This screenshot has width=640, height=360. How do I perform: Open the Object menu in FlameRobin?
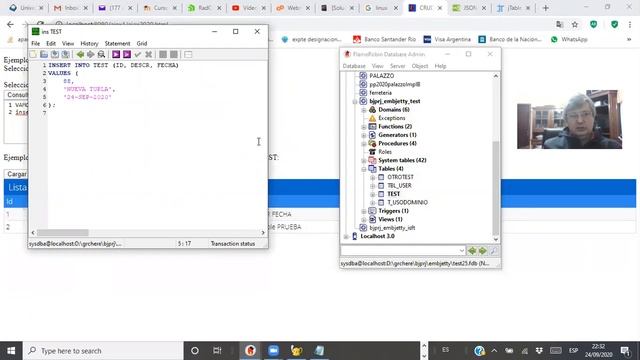[420, 66]
